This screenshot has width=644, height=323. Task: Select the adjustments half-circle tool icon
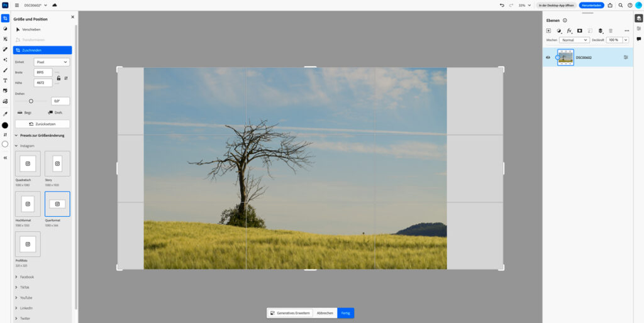click(5, 29)
